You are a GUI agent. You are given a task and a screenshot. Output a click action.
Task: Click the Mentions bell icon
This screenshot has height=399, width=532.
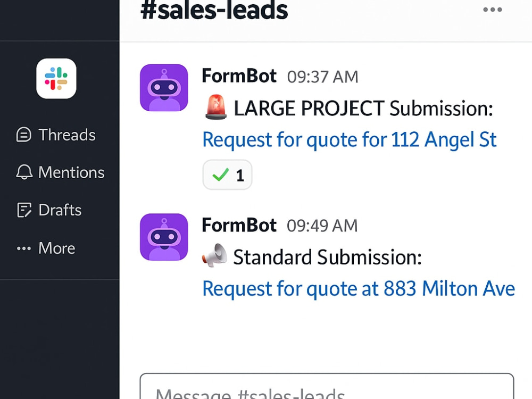coord(24,172)
